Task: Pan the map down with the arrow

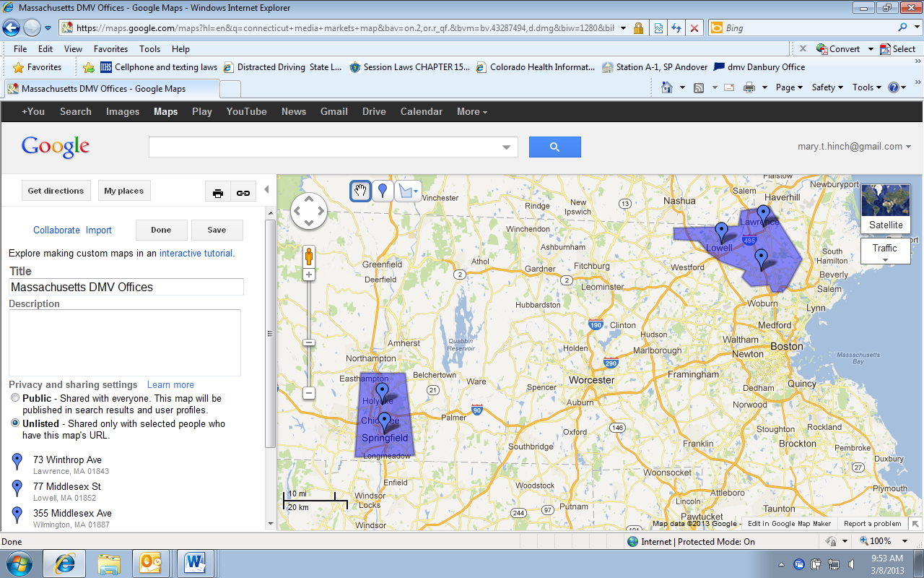Action: coord(309,223)
